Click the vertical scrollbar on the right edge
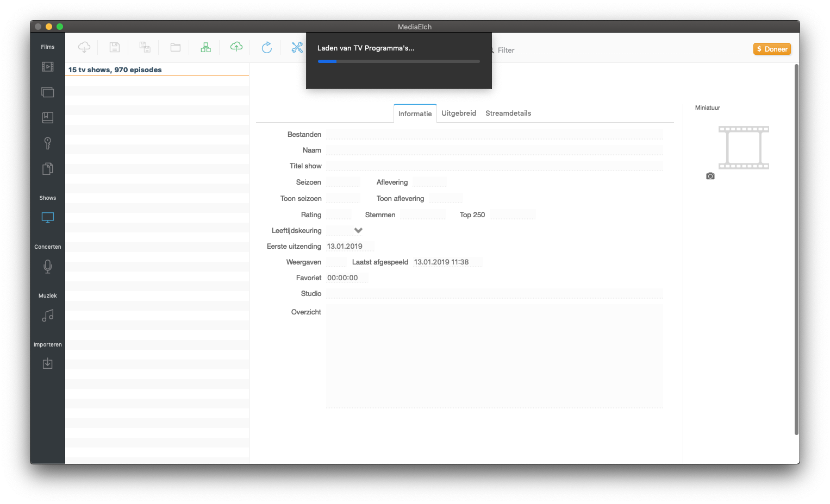 [x=797, y=249]
